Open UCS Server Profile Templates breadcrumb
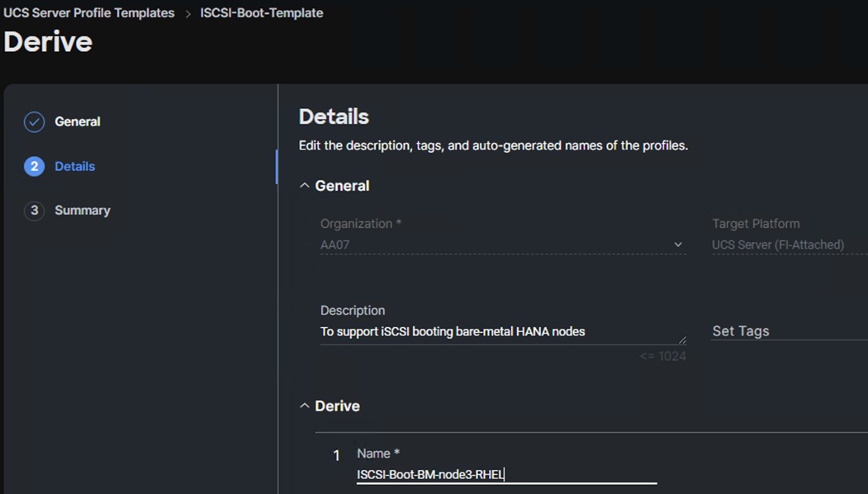 point(88,12)
